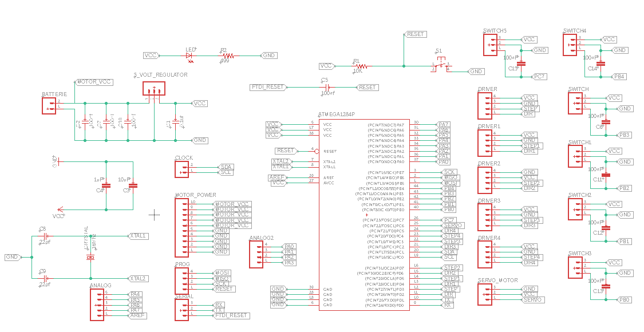Select the C5 100nF capacitor
Screen dimensions: 644x332
pyautogui.click(x=327, y=88)
